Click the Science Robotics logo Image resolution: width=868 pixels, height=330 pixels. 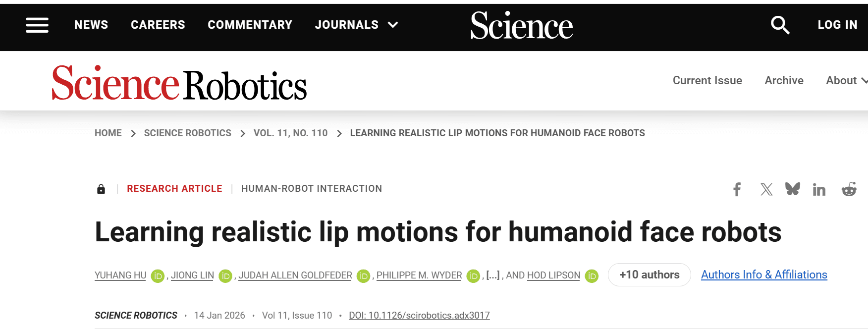(x=179, y=85)
